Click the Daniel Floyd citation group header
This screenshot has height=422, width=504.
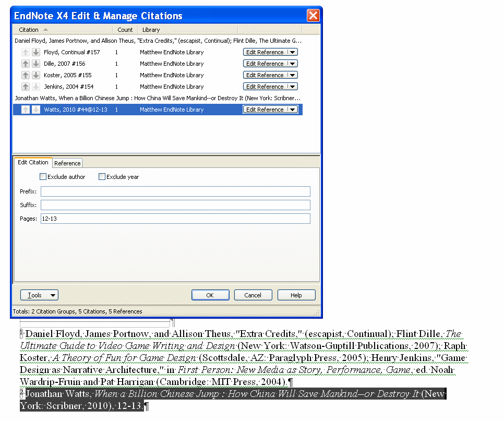[x=158, y=41]
